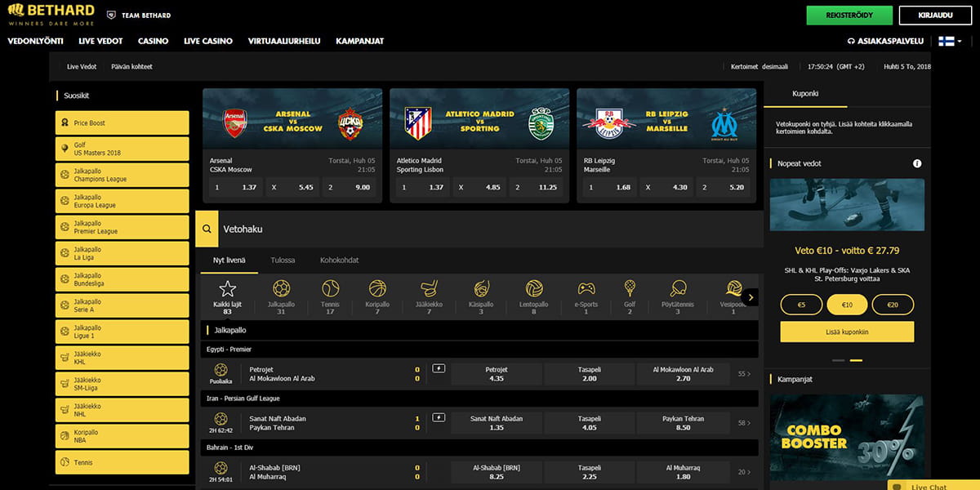Open the Kertoimet desimaali odds format selector

pyautogui.click(x=759, y=67)
